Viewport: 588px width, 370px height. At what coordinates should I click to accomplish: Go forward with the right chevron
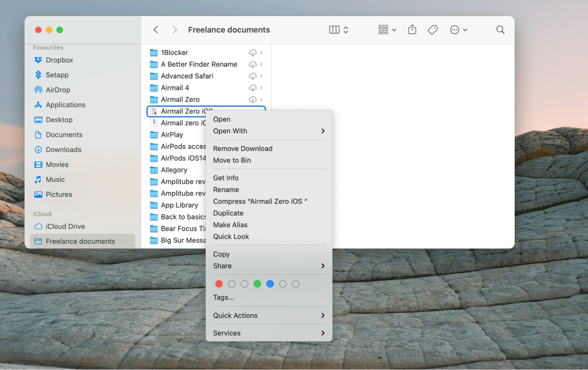[x=175, y=29]
